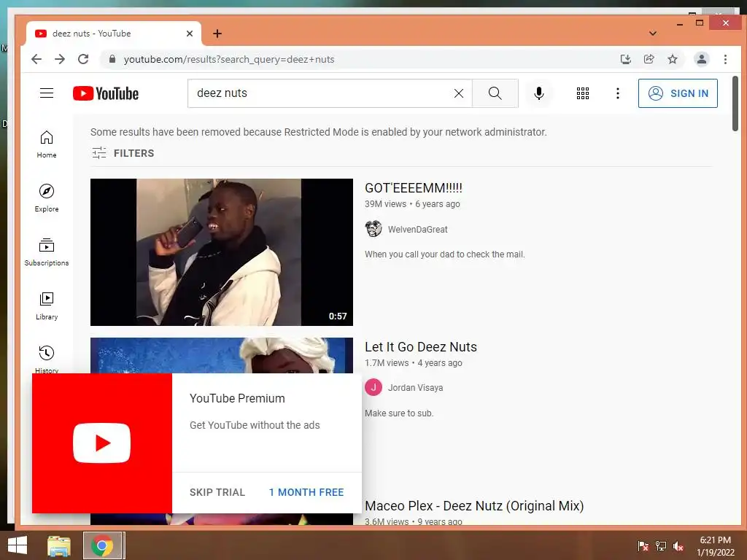Open a new tab with the plus
This screenshot has height=560, width=747.
pyautogui.click(x=217, y=34)
